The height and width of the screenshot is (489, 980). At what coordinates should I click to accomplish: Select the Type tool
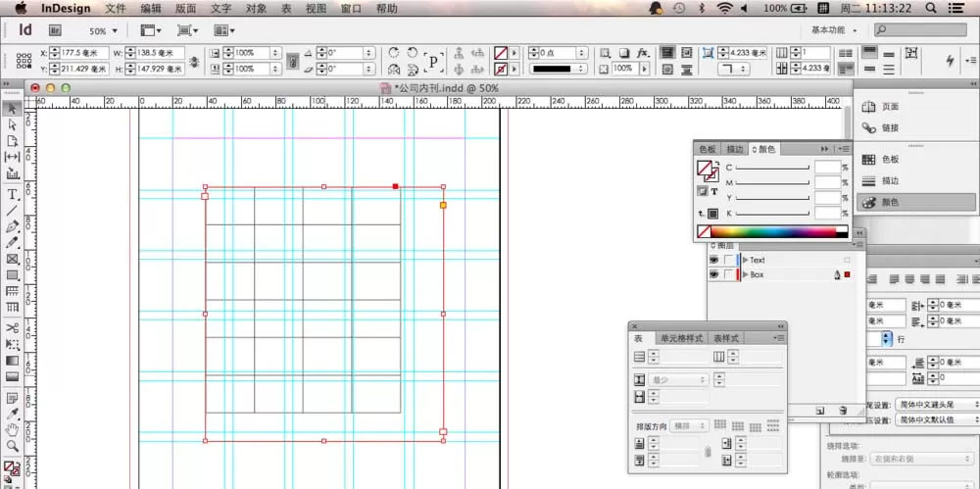click(12, 194)
